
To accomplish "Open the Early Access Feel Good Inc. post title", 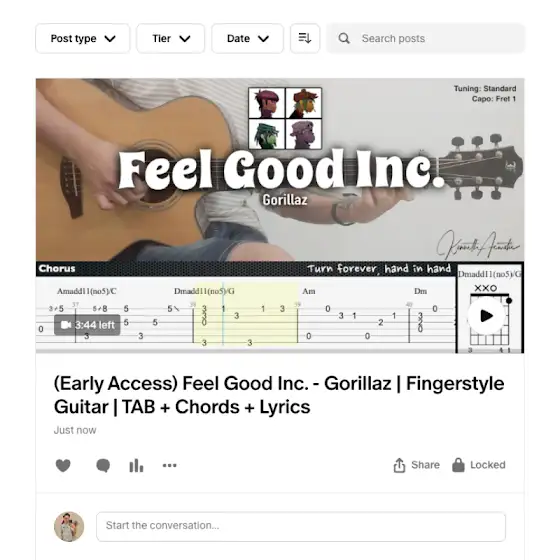I will [279, 395].
